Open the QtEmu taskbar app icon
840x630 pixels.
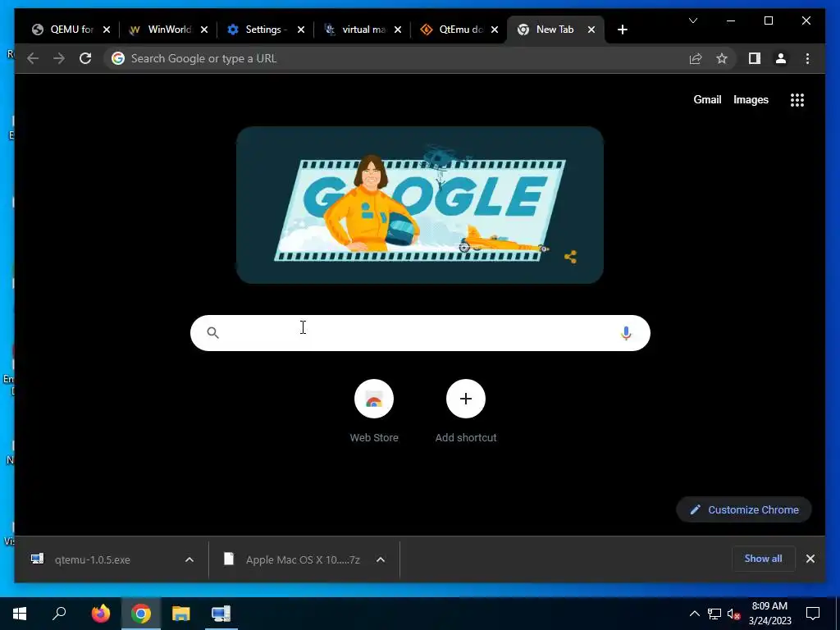221,614
